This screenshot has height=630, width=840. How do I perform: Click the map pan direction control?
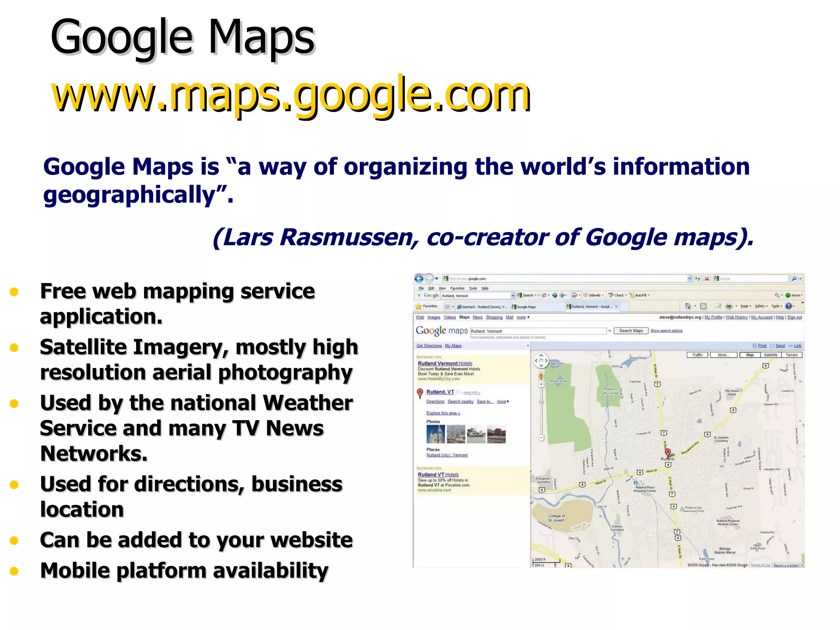pos(541,361)
